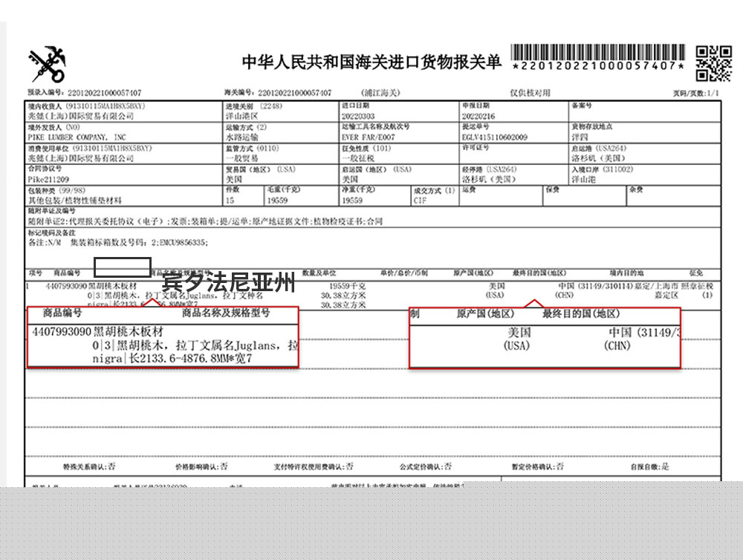
Task: Click commodity code 4407993090 in the enlarged callout
Action: click(x=61, y=331)
